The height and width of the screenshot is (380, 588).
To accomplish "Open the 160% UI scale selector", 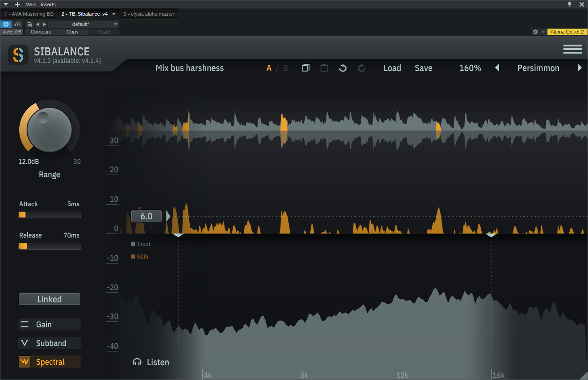I will (470, 68).
